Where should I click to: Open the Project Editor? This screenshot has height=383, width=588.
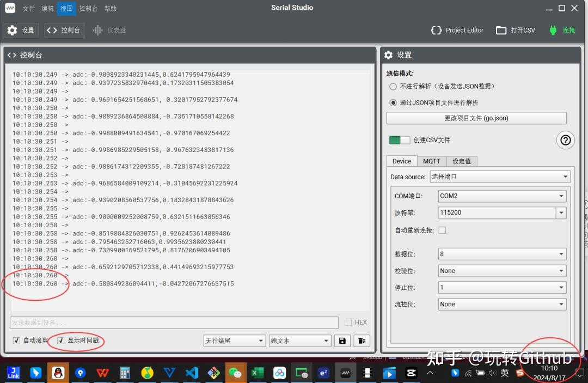pos(457,30)
